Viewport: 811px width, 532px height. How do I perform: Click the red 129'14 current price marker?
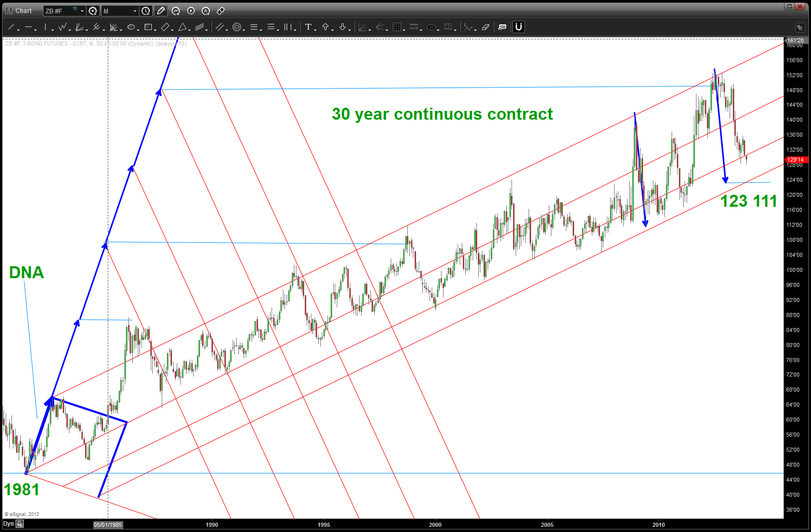click(x=795, y=160)
